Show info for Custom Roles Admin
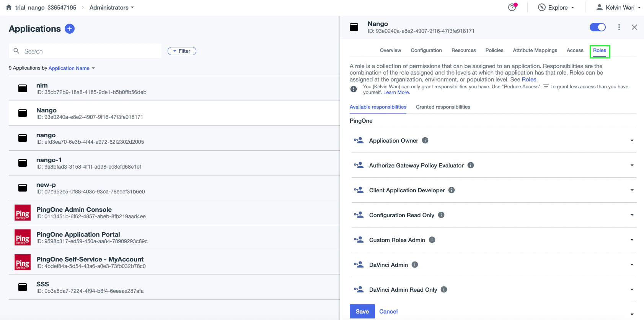 coord(432,240)
